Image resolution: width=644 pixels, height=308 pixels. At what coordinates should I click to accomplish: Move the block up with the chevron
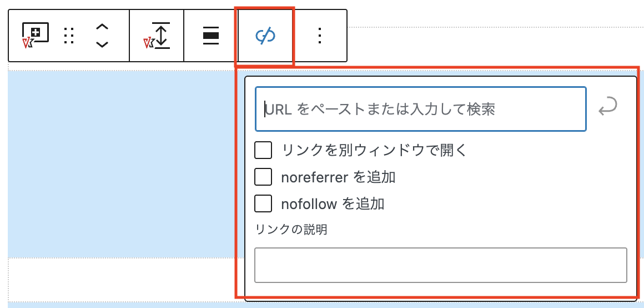click(102, 27)
